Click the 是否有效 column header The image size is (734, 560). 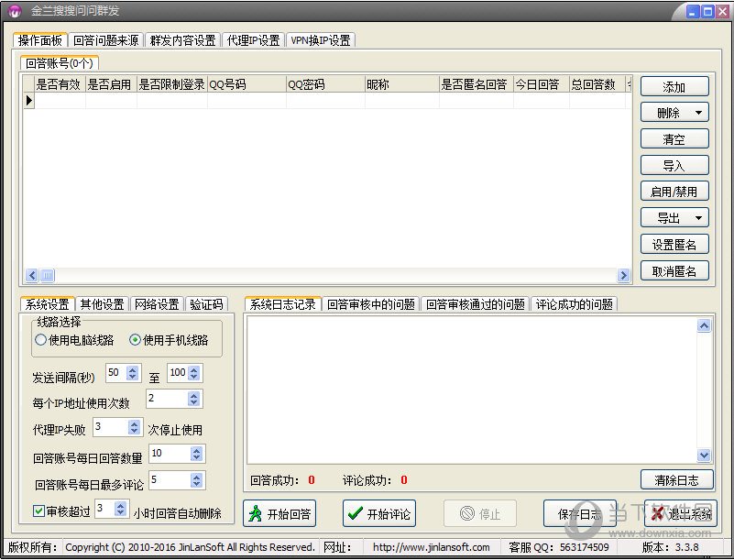coord(60,84)
